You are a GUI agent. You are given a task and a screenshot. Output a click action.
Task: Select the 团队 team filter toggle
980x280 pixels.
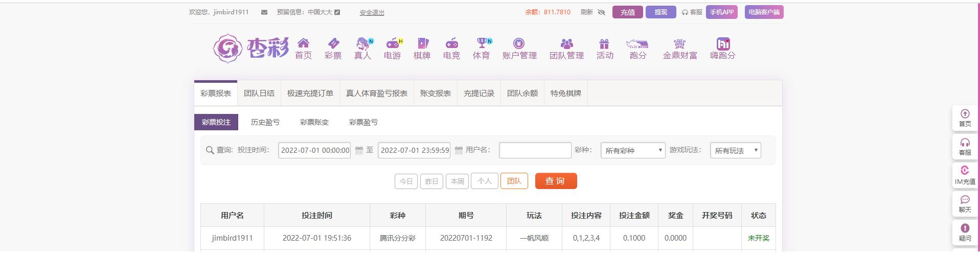(x=514, y=181)
